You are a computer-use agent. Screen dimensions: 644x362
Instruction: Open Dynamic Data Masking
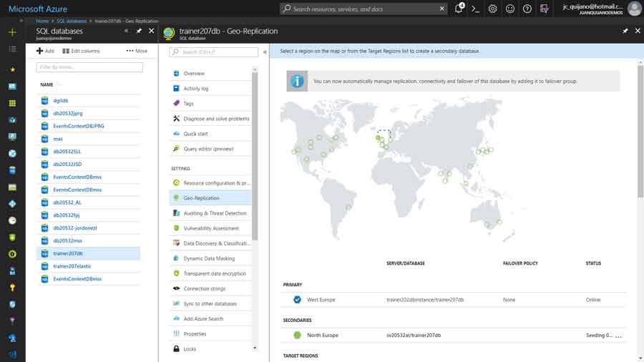pos(210,258)
